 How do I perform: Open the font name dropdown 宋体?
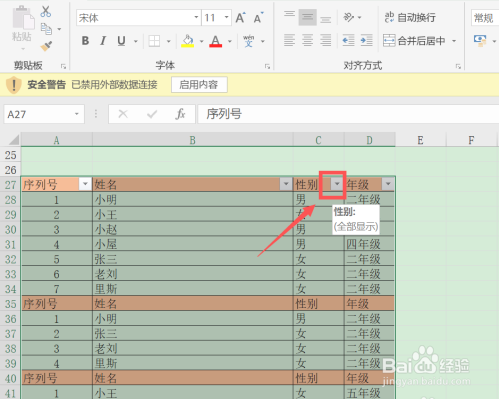pyautogui.click(x=196, y=17)
